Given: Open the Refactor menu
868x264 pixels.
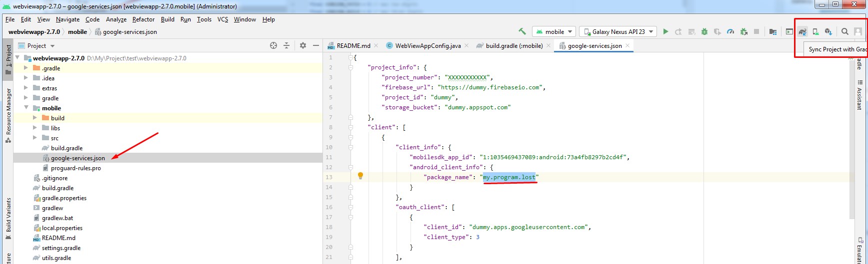Looking at the screenshot, I should click(143, 19).
